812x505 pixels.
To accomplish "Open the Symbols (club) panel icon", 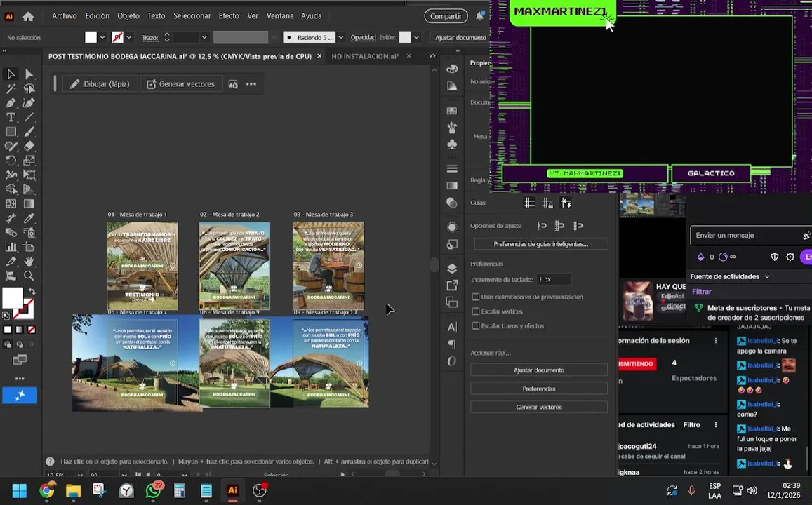I will coord(452,144).
